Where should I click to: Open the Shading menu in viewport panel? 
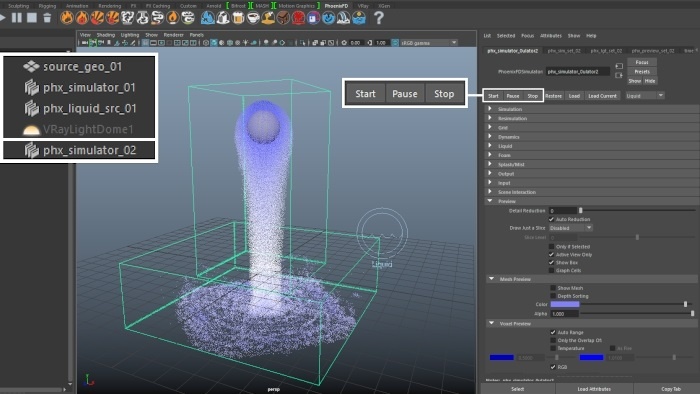[x=105, y=35]
